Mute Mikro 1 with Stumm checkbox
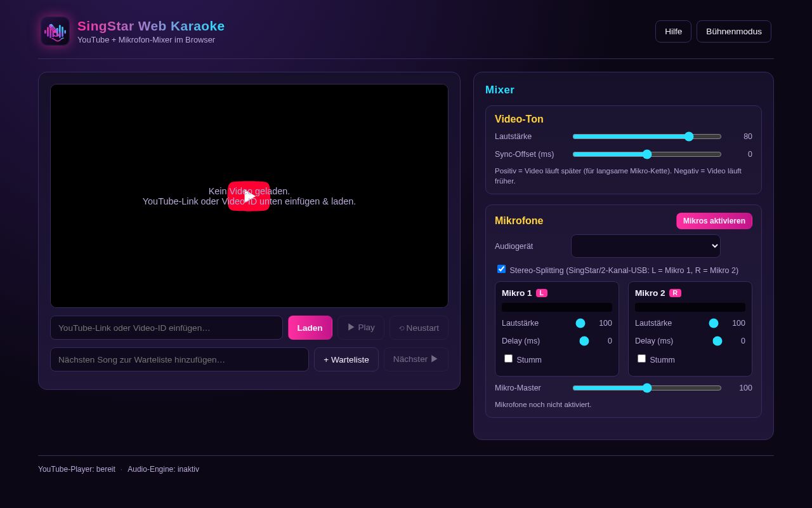 (x=508, y=359)
